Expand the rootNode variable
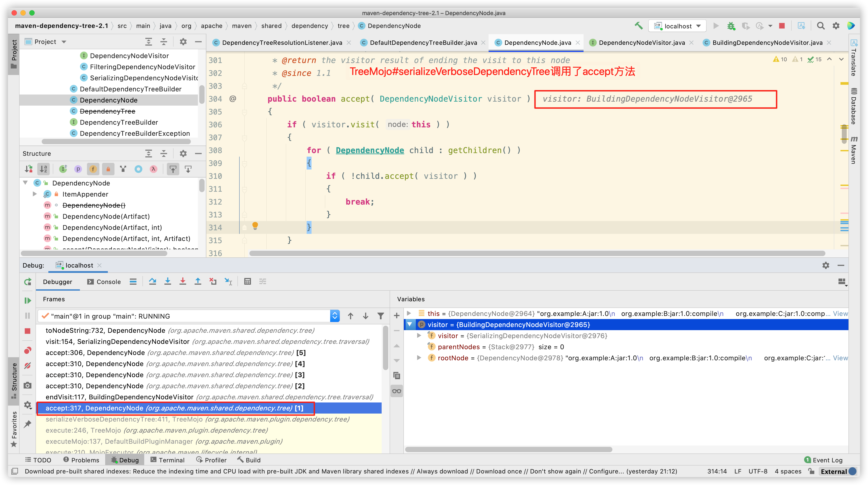This screenshot has height=485, width=868. click(419, 358)
